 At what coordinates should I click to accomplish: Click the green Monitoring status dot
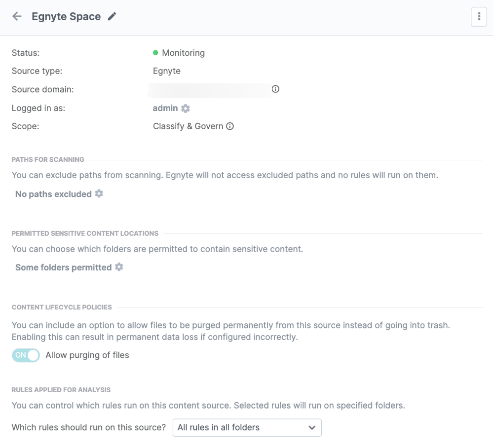coord(155,53)
